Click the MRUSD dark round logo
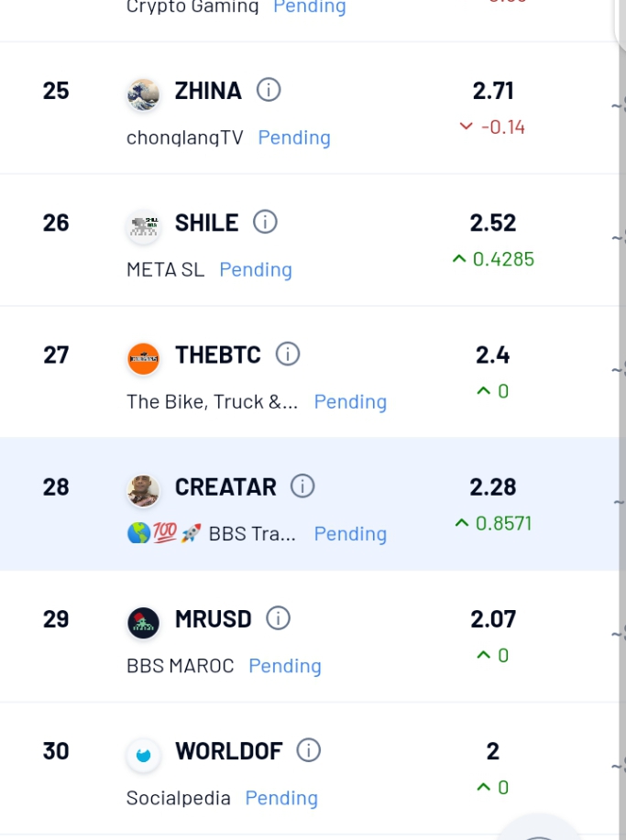This screenshot has width=626, height=840. tap(143, 623)
